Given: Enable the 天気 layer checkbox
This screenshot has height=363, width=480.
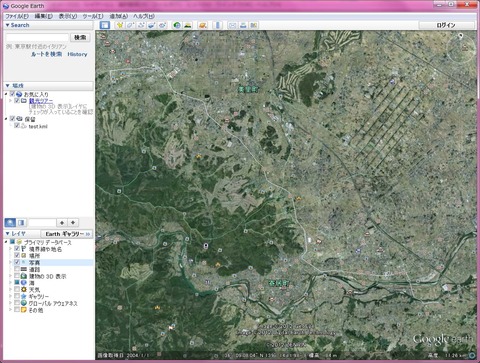Looking at the screenshot, I should (x=17, y=289).
